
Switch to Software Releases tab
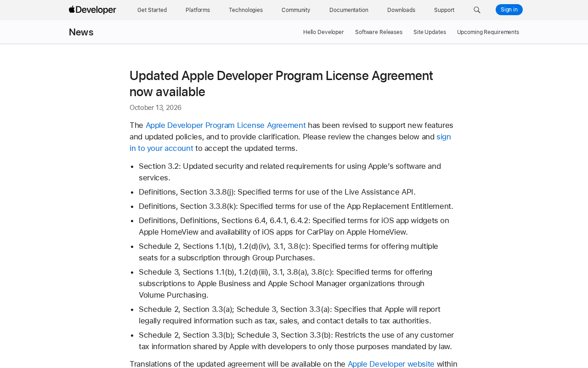point(379,32)
